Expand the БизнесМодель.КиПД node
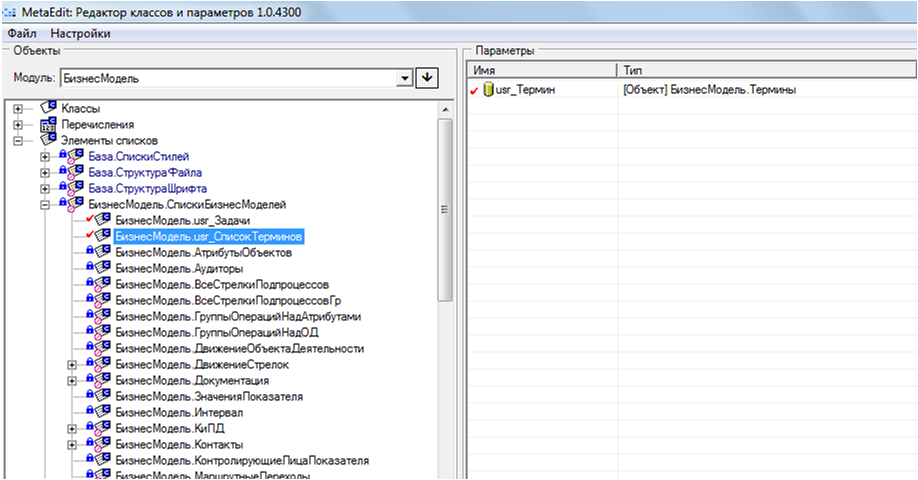918x480 pixels. click(x=72, y=429)
